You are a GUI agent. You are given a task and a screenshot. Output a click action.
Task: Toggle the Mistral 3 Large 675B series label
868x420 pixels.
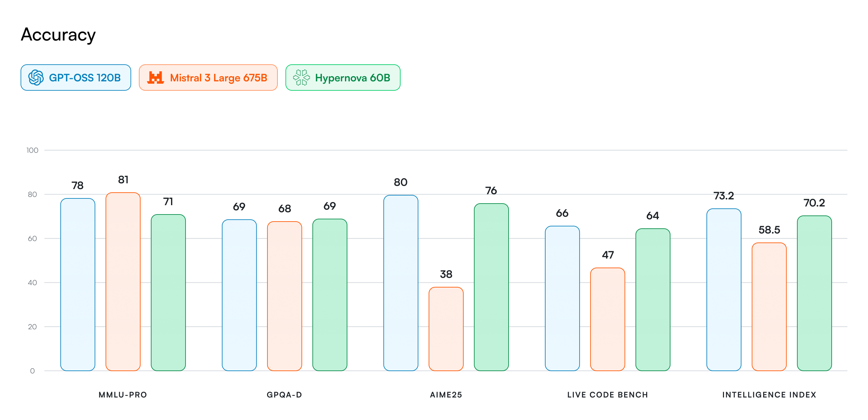pyautogui.click(x=218, y=78)
